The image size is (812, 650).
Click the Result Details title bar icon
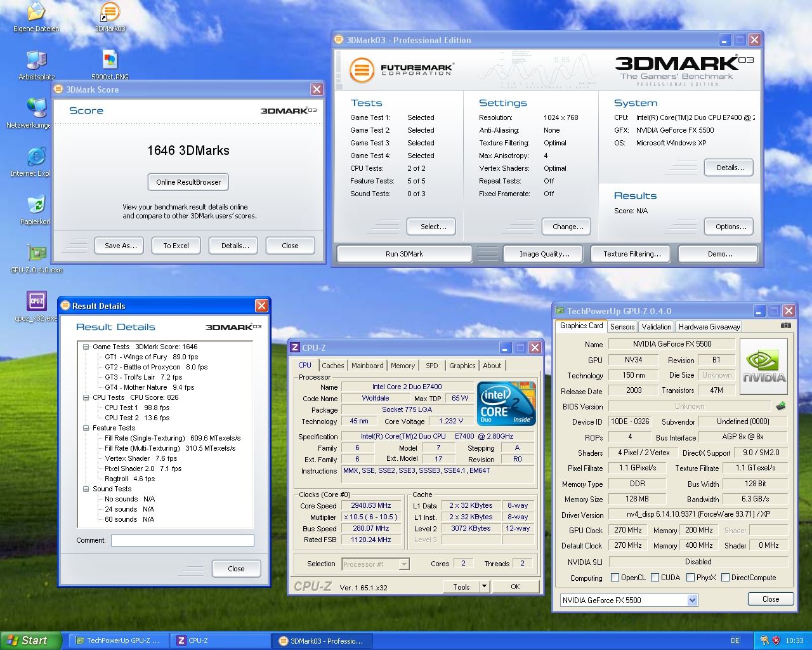(x=65, y=305)
